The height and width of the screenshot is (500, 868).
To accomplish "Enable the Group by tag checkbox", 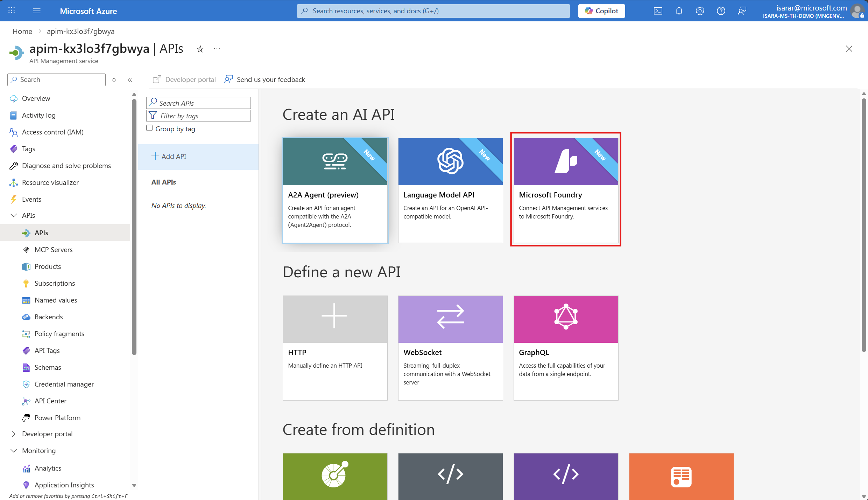I will pos(149,128).
